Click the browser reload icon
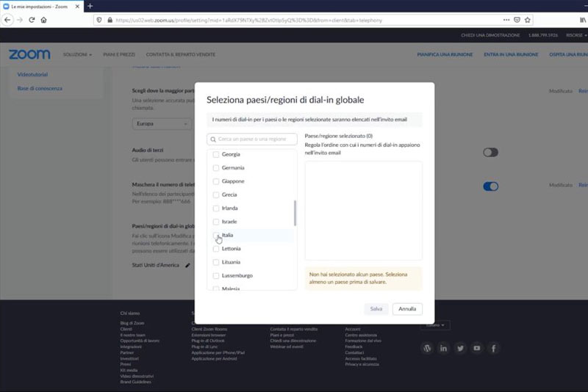 tap(32, 20)
